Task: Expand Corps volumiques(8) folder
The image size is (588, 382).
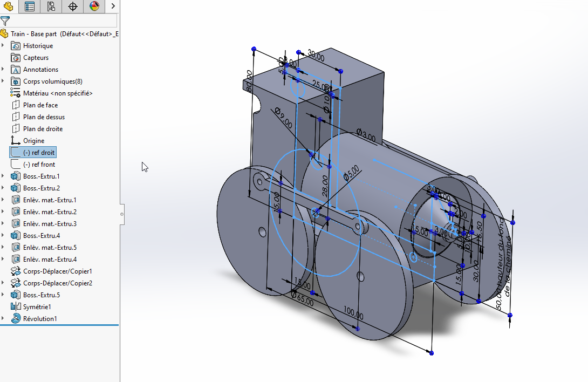Action: [3, 81]
